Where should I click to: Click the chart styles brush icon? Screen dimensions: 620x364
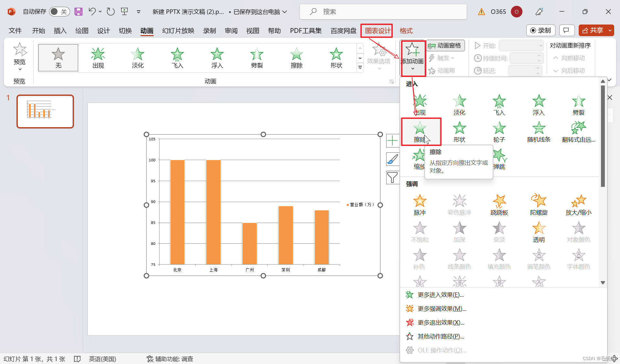coord(392,159)
